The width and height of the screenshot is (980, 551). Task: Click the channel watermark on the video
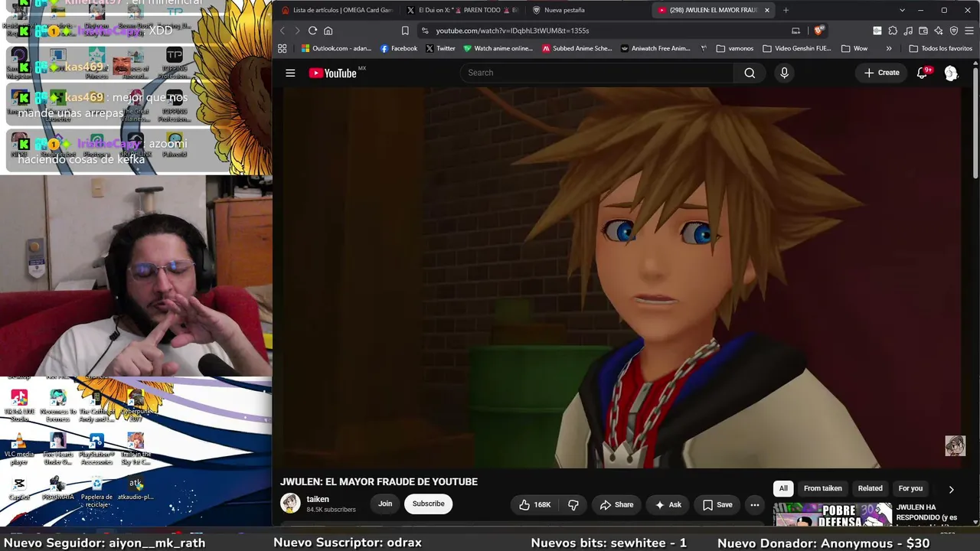[x=955, y=445]
